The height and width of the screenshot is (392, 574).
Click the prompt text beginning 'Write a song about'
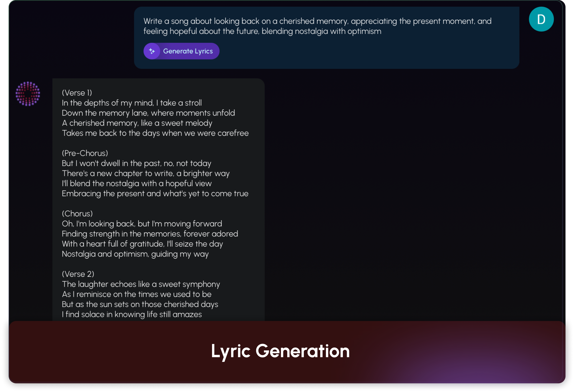(317, 26)
